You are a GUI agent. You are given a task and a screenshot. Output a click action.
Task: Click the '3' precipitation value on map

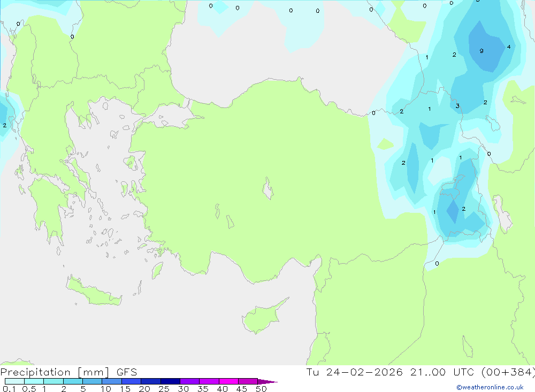pos(457,106)
